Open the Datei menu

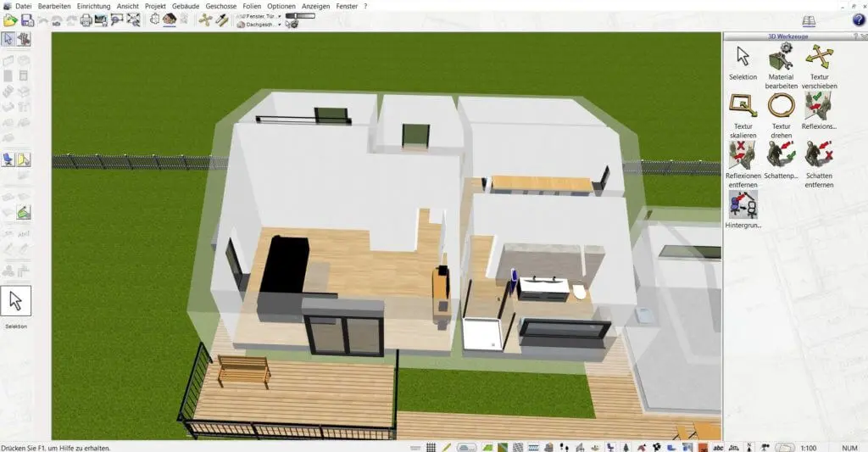tap(23, 6)
